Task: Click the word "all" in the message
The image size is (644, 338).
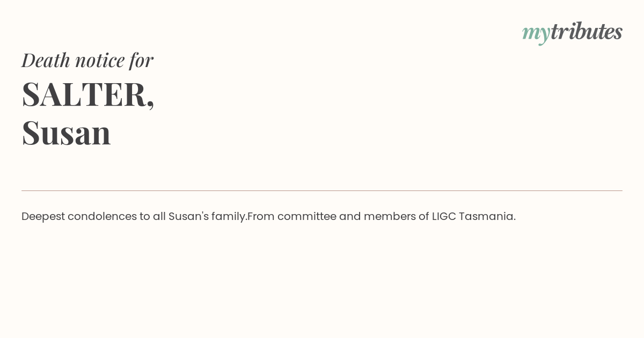Action: point(159,217)
